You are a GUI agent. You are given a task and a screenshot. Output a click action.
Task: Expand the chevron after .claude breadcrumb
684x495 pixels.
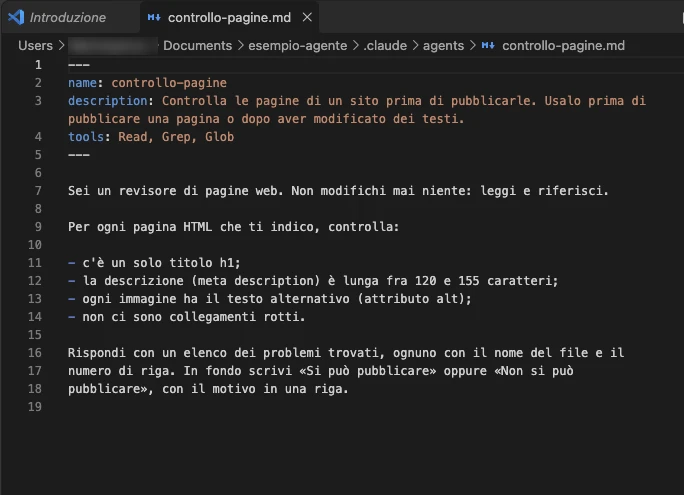415,45
